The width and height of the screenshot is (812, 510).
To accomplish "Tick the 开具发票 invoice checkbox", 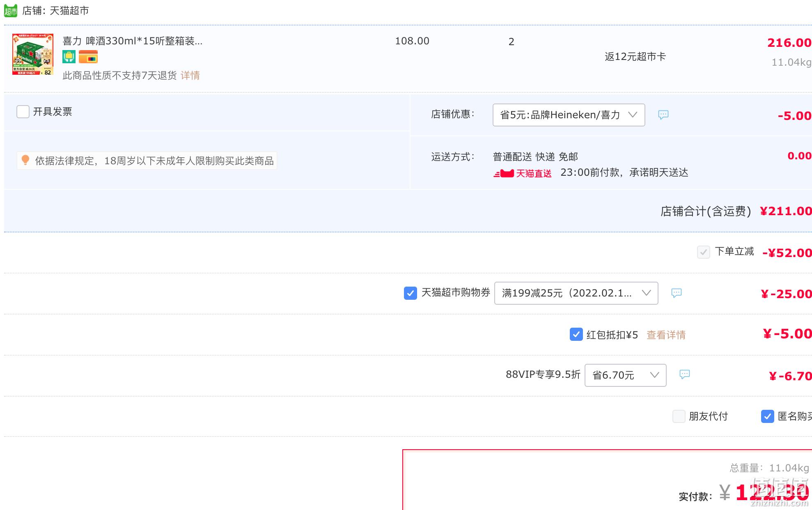I will pyautogui.click(x=23, y=112).
